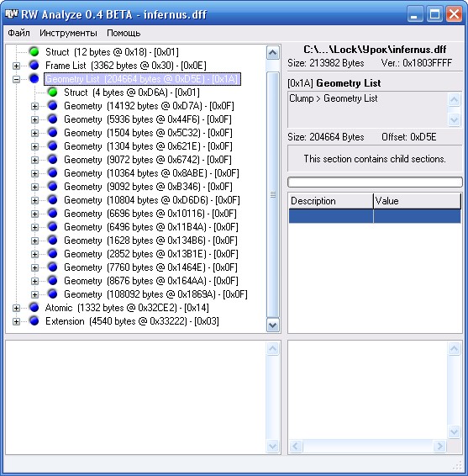Click the blue sphere of Geometry 2852 bytes
This screenshot has height=476, width=468.
coord(53,253)
